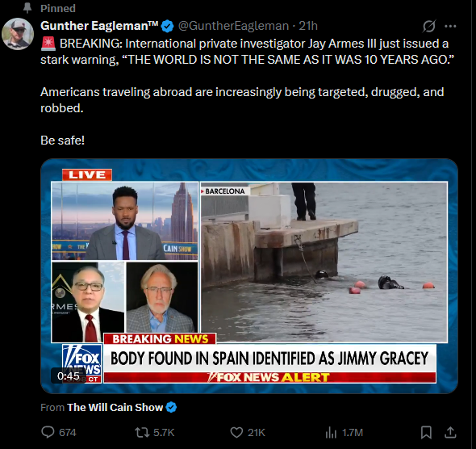View post analytics bar chart icon

click(x=331, y=432)
